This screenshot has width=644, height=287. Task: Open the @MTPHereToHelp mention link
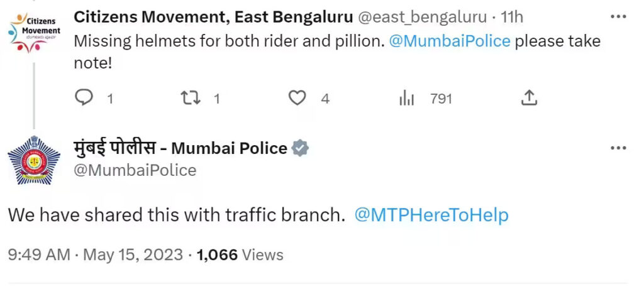pos(431,215)
